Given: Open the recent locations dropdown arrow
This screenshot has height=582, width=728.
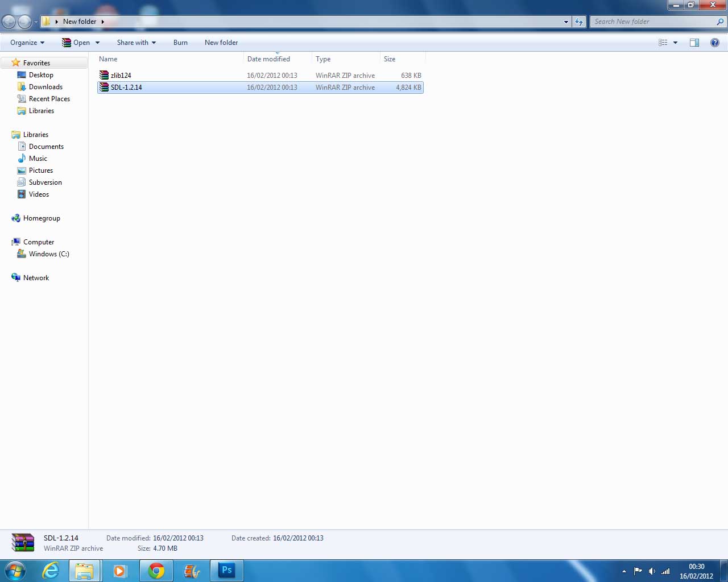Looking at the screenshot, I should click(x=36, y=22).
